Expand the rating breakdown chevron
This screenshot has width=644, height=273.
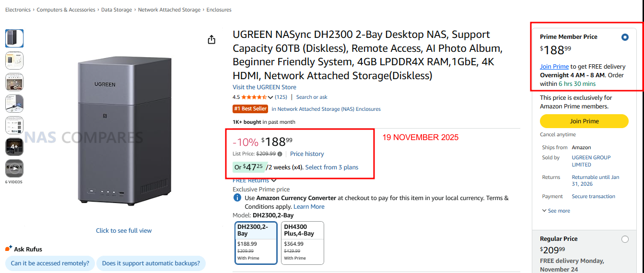click(x=270, y=97)
